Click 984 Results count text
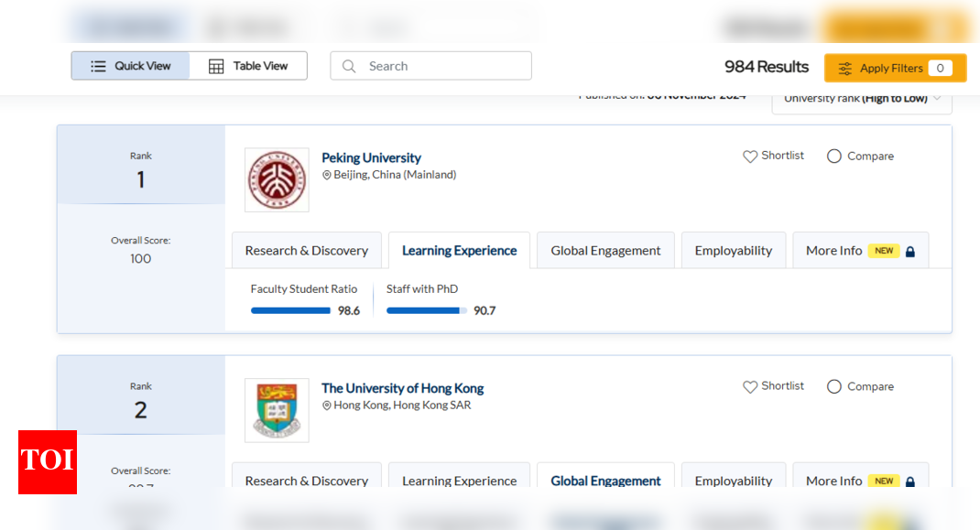980x530 pixels. tap(767, 67)
